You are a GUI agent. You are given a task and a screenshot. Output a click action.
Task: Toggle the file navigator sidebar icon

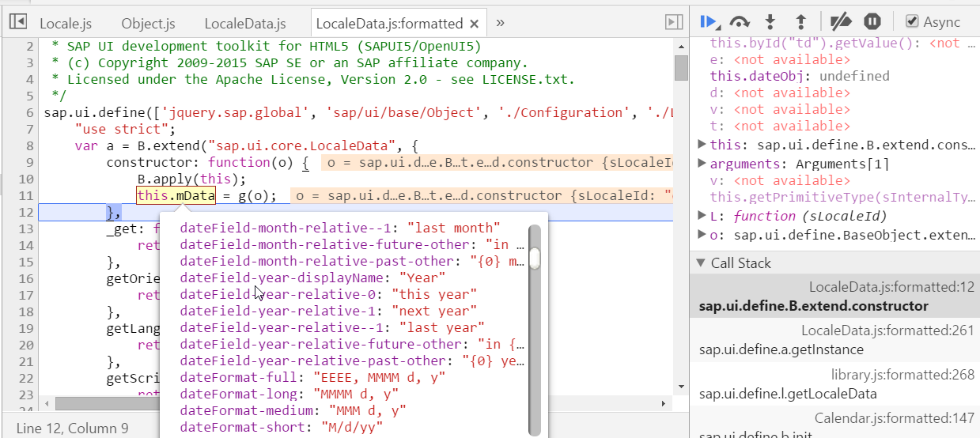pyautogui.click(x=19, y=22)
